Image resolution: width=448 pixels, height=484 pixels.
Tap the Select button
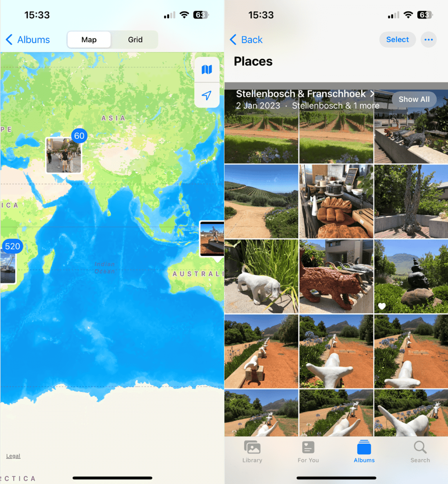(398, 39)
